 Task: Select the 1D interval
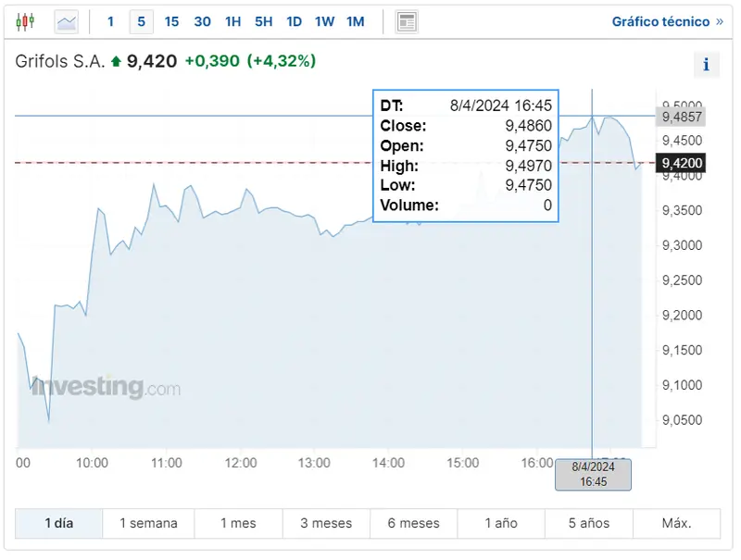[x=294, y=20]
